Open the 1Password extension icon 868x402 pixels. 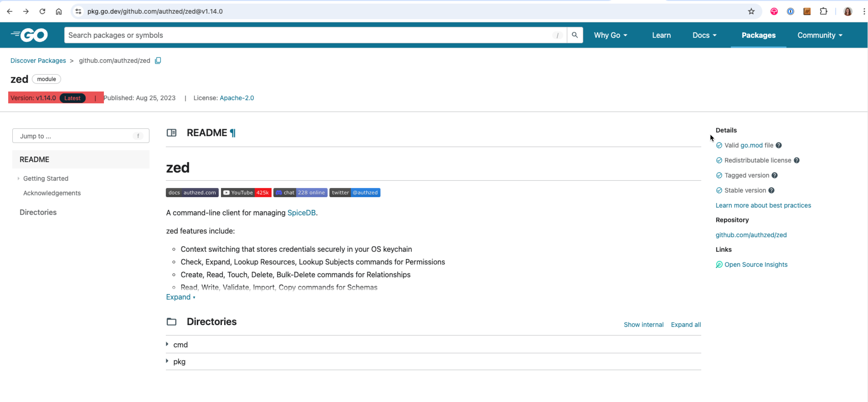(x=790, y=11)
